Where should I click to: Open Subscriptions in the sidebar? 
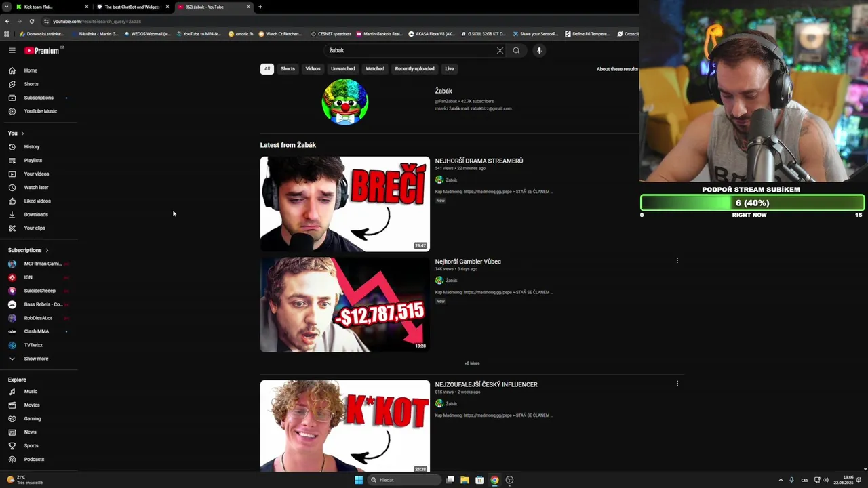39,98
